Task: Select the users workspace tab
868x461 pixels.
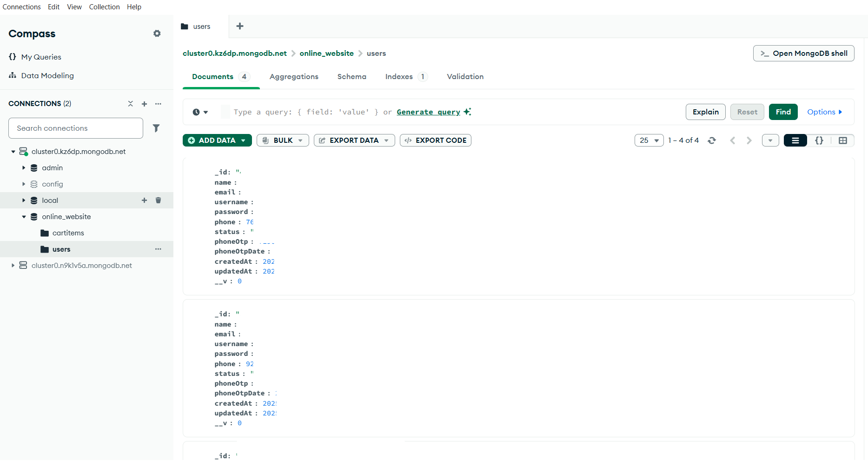Action: click(201, 27)
